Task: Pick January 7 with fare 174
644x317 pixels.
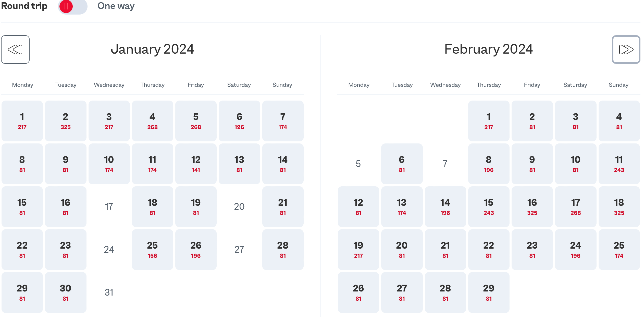Action: tap(283, 121)
